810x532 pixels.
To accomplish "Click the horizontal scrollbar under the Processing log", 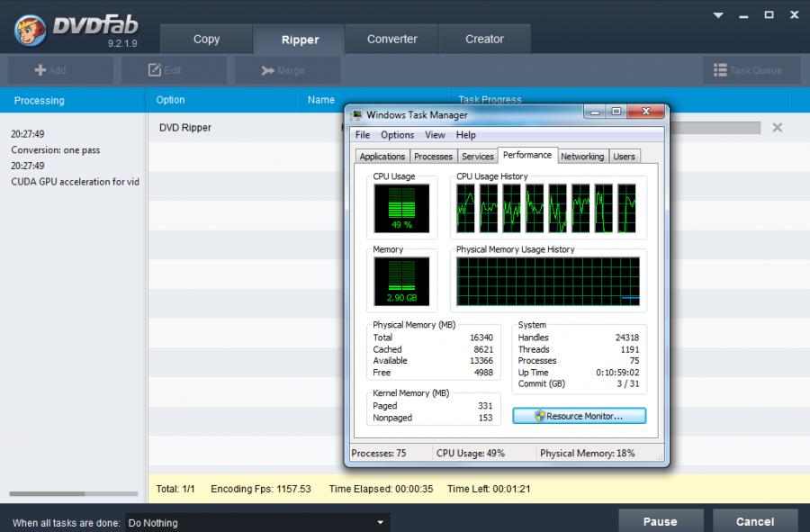I will pyautogui.click(x=74, y=494).
